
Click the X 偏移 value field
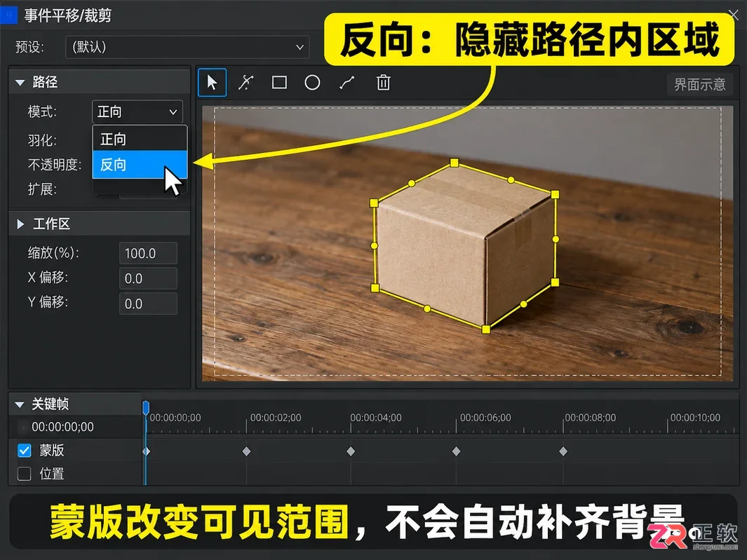click(148, 278)
